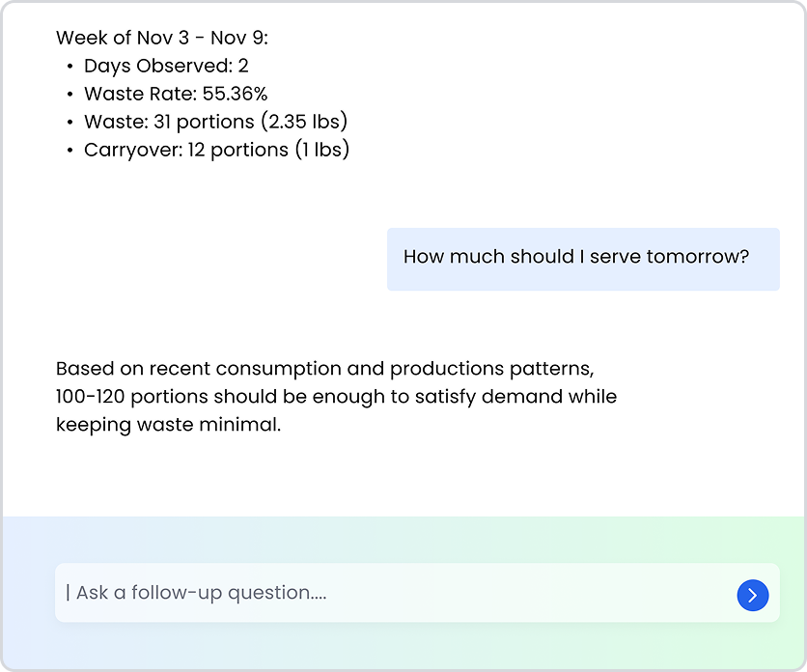Click the user message bubble about serving tomorrow
The image size is (807, 672).
click(582, 259)
